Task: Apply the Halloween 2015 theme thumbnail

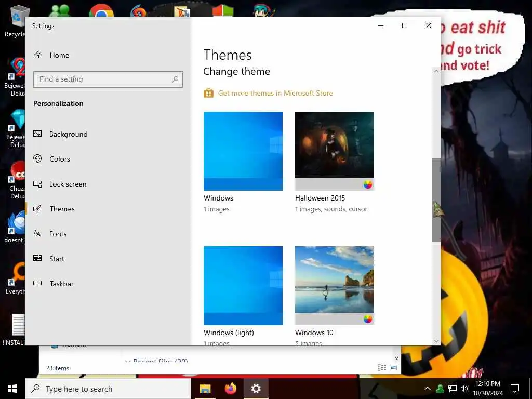Action: click(335, 151)
